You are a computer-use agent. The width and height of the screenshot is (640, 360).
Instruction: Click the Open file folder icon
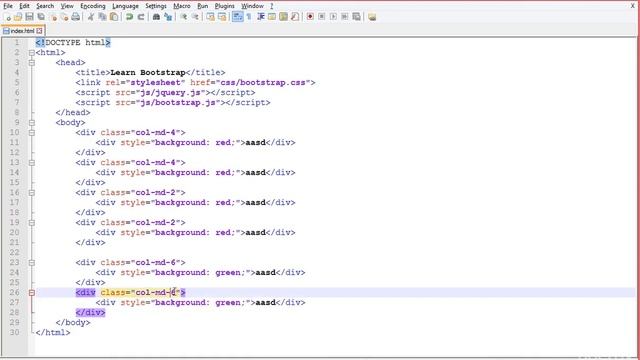click(18, 17)
